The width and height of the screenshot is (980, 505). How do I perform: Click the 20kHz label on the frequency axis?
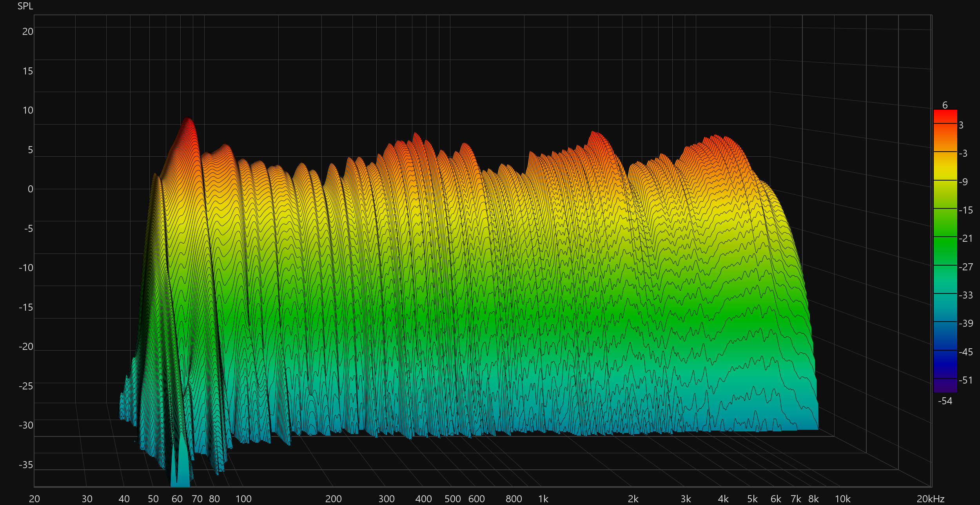tap(930, 499)
